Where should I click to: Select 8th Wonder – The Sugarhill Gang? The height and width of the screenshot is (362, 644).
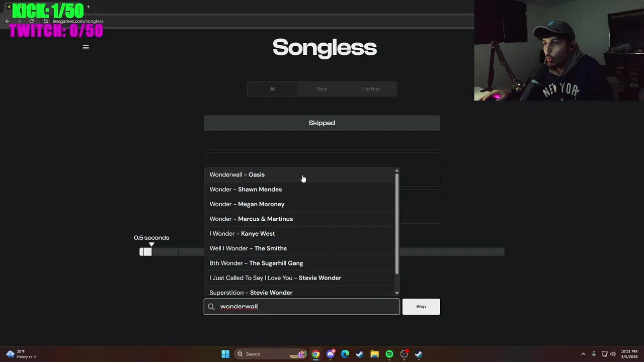[299, 263]
